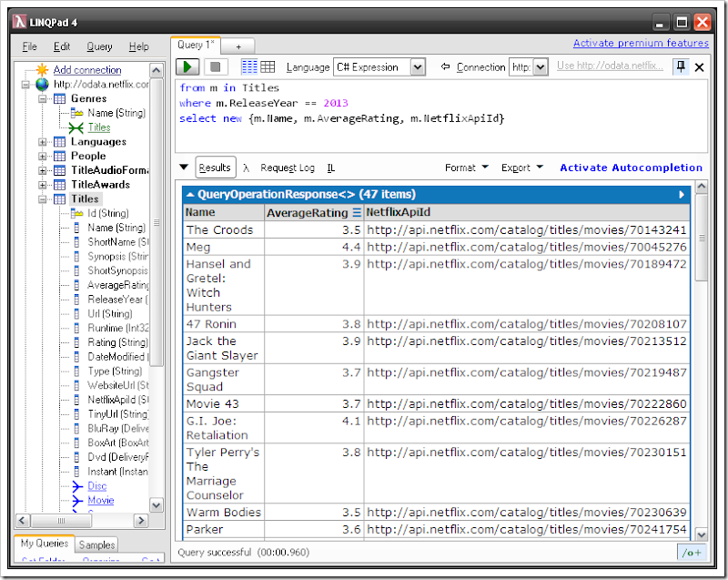The width and height of the screenshot is (728, 580).
Task: Expand the Languages table node
Action: [x=43, y=142]
